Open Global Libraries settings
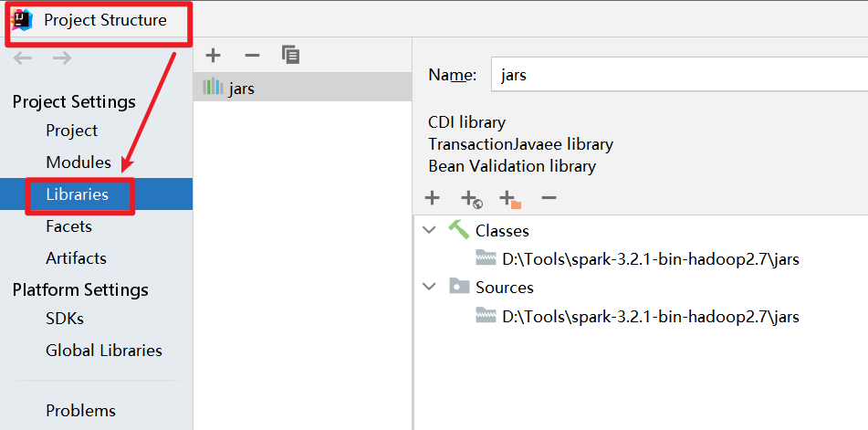This screenshot has height=430, width=868. pos(104,351)
